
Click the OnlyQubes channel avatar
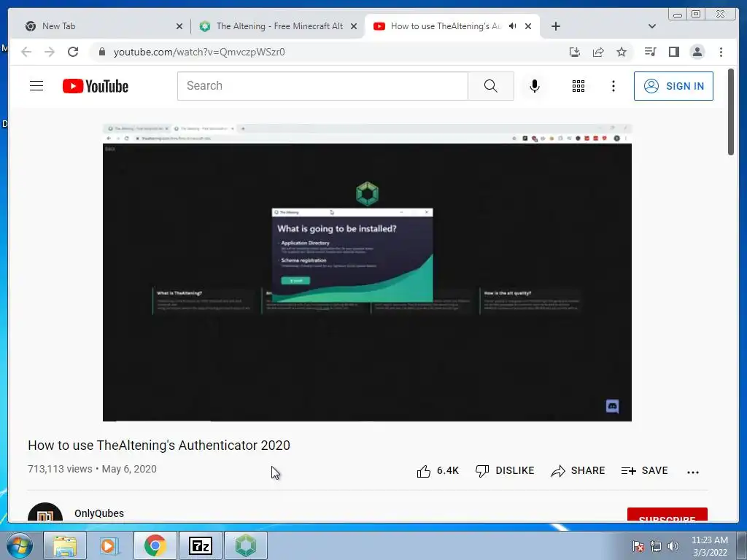[x=45, y=513]
